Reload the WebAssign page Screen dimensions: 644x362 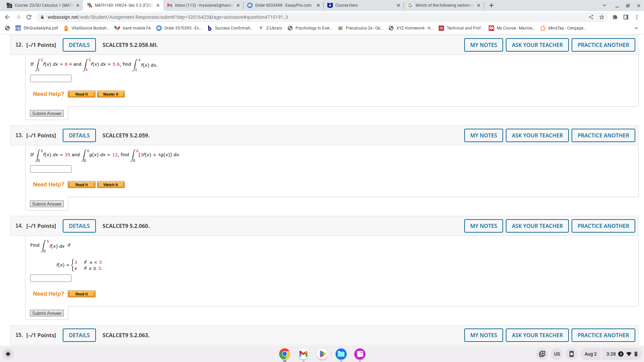tap(29, 17)
